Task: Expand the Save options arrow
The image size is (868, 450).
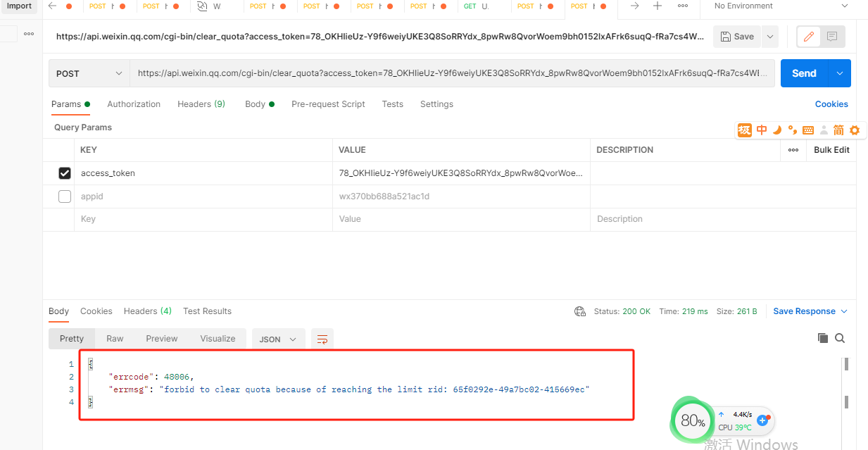Action: pos(769,37)
